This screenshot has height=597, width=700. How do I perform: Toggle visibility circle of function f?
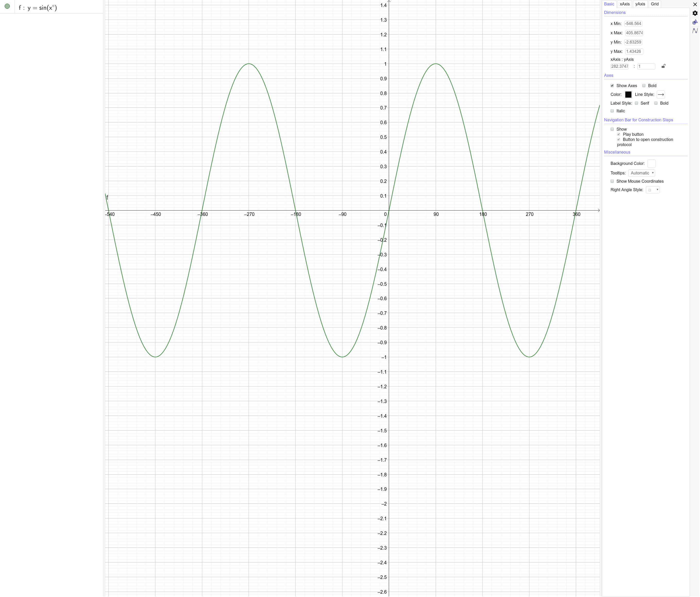click(x=7, y=6)
